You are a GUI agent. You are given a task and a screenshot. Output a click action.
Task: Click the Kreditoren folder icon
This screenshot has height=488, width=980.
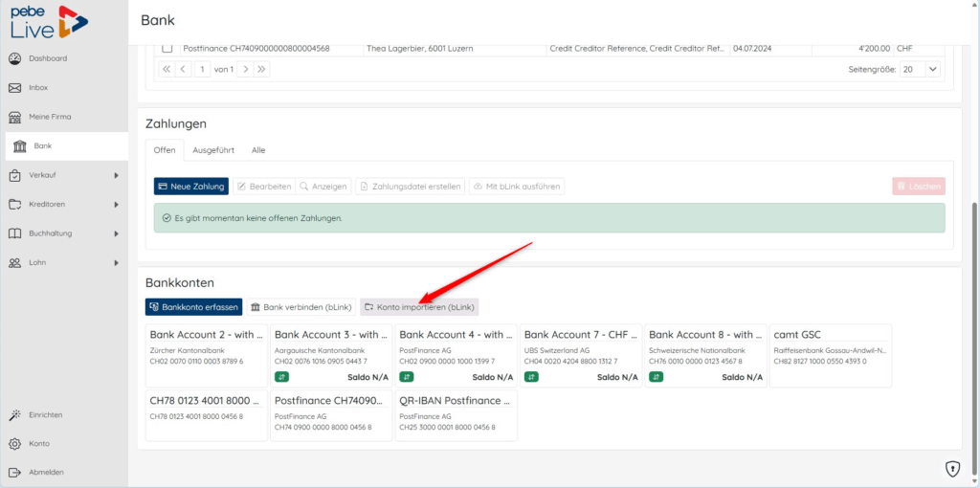click(x=15, y=205)
